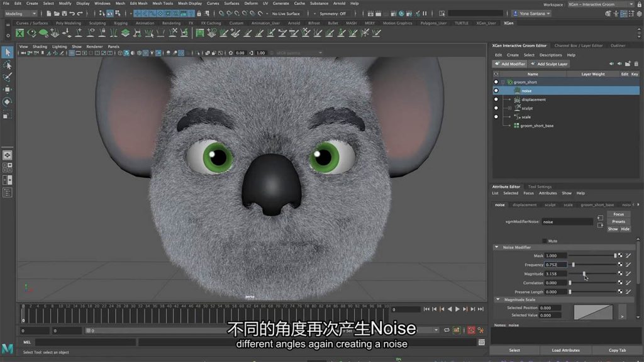The image size is (644, 362).
Task: Switch to the Rotate tool
Action: pos(8,102)
